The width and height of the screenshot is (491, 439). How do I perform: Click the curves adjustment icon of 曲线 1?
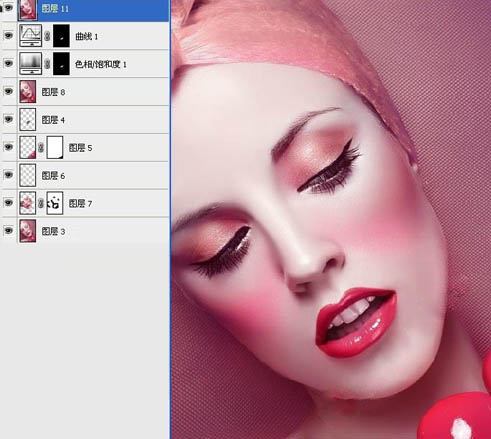point(31,35)
